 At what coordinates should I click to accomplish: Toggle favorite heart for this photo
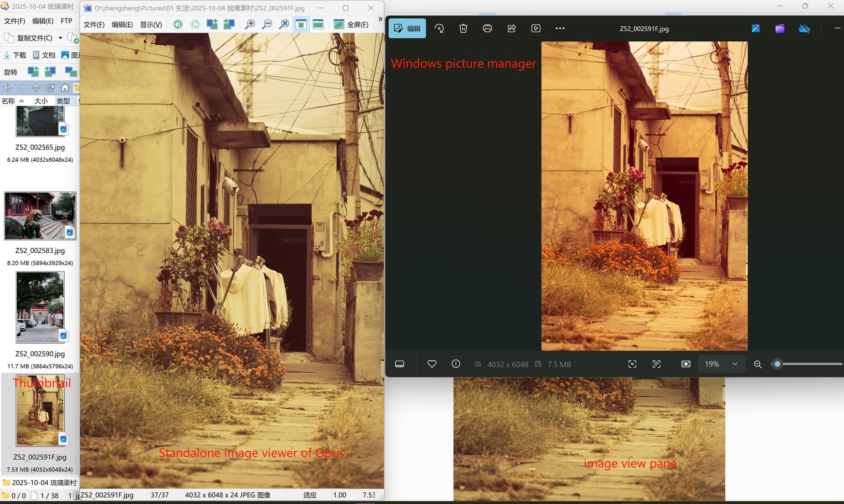[x=432, y=364]
